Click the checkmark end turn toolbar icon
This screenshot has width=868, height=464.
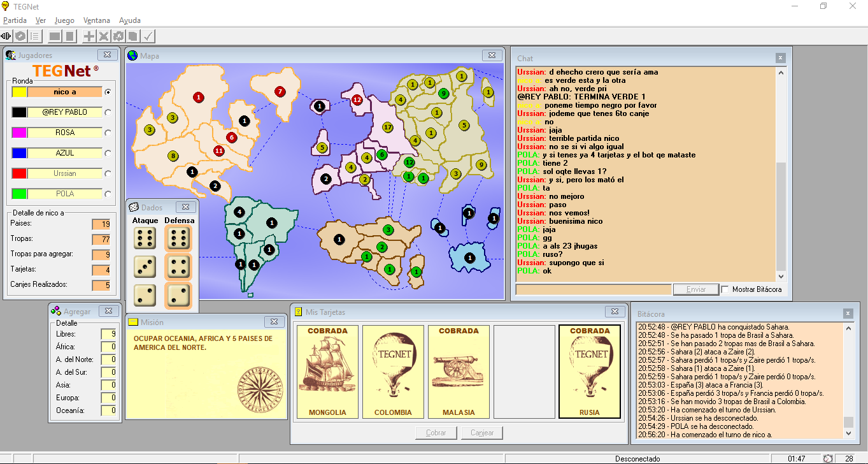148,36
